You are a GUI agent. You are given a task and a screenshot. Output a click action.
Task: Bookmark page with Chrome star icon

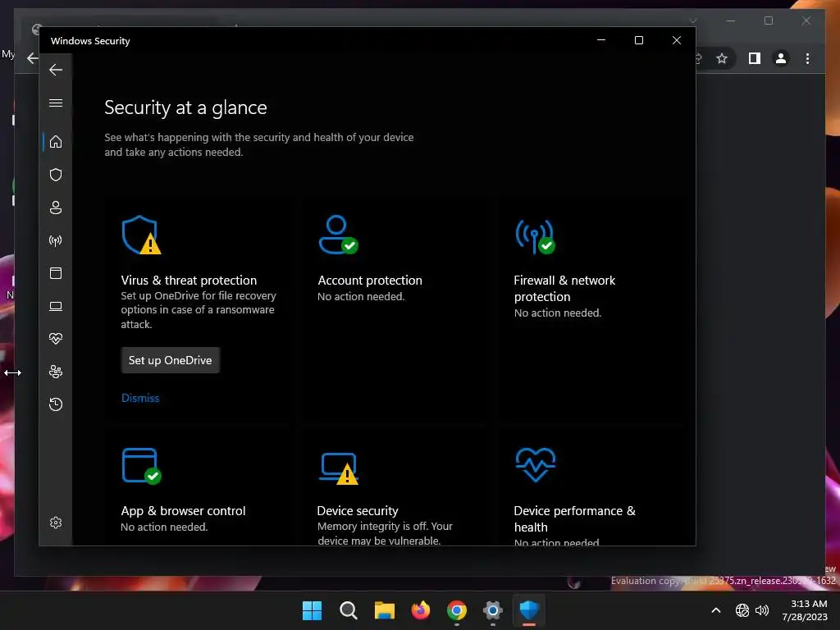[722, 58]
